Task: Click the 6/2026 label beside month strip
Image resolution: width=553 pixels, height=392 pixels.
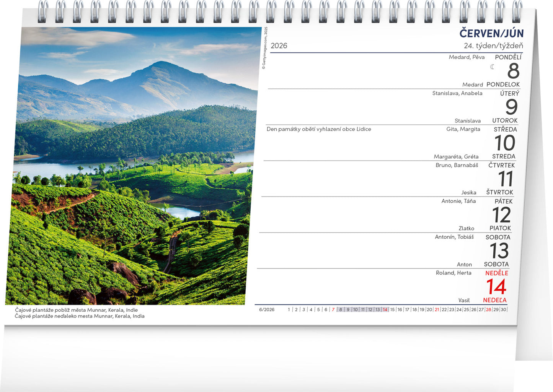Action: pyautogui.click(x=267, y=310)
